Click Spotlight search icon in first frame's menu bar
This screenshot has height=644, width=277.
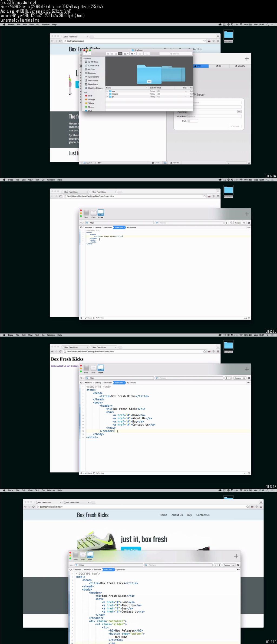click(x=268, y=25)
